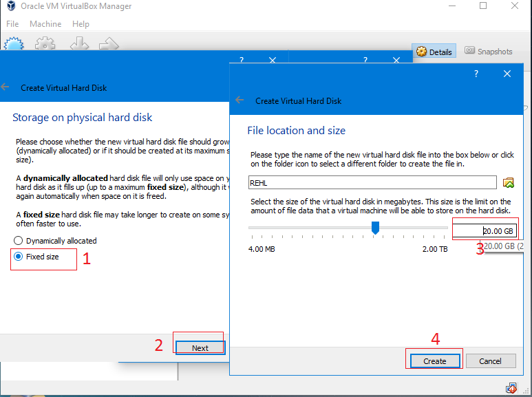Click the New machine toolbar icon
The width and height of the screenshot is (532, 397).
(x=14, y=44)
